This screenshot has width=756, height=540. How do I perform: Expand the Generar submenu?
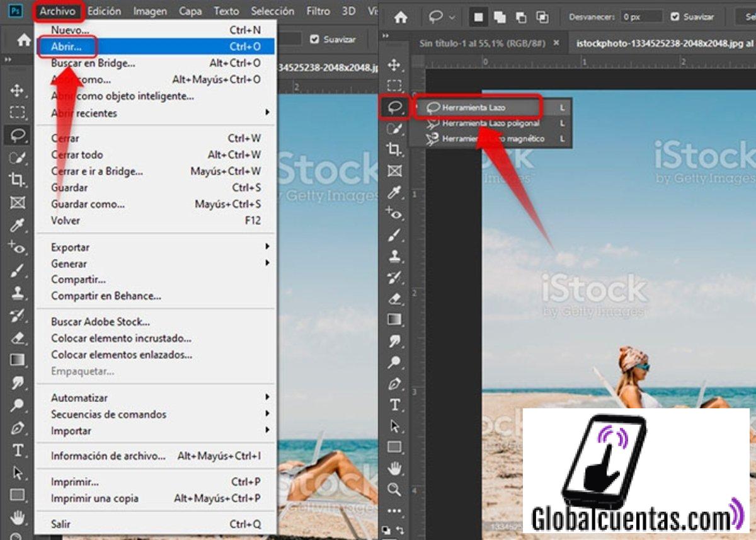[x=154, y=263]
